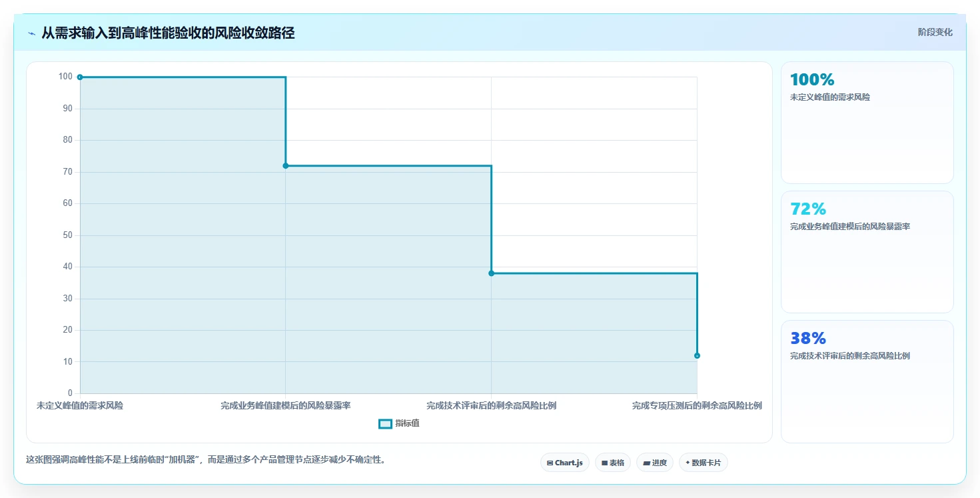Viewport: 980px width, 498px height.
Task: Click the x-axis label 完成业务峰值建模后的风险暴露率
Action: point(286,405)
